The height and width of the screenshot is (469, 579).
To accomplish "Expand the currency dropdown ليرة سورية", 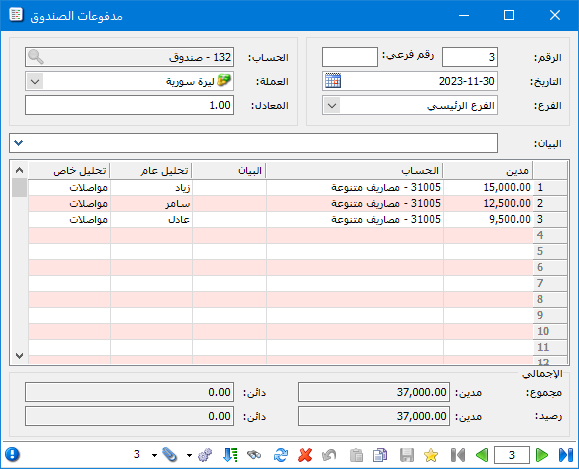I will 35,81.
